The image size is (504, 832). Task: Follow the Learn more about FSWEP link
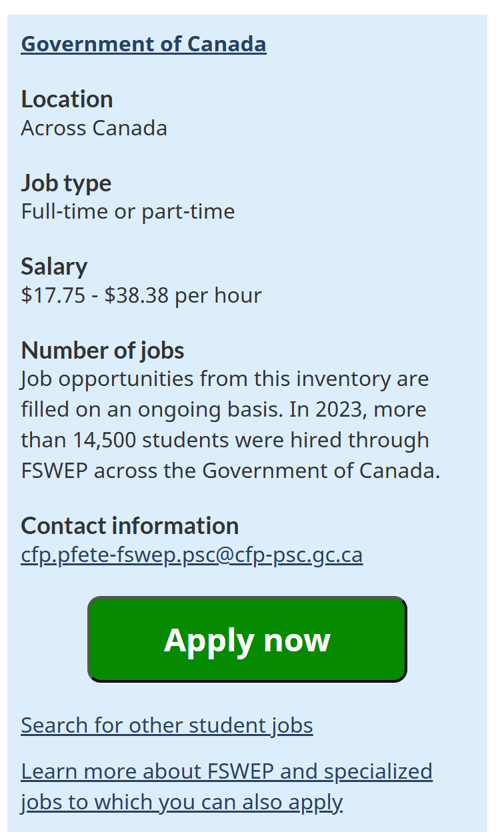tap(227, 771)
